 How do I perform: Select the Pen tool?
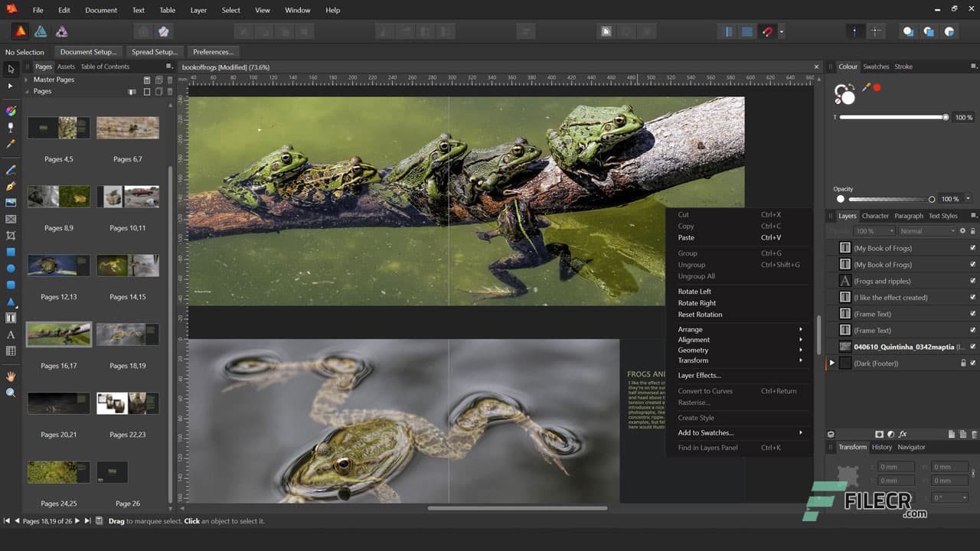[10, 187]
